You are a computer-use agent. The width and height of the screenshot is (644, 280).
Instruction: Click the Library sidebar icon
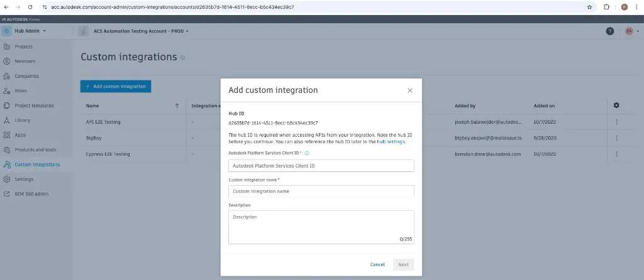tap(6, 121)
